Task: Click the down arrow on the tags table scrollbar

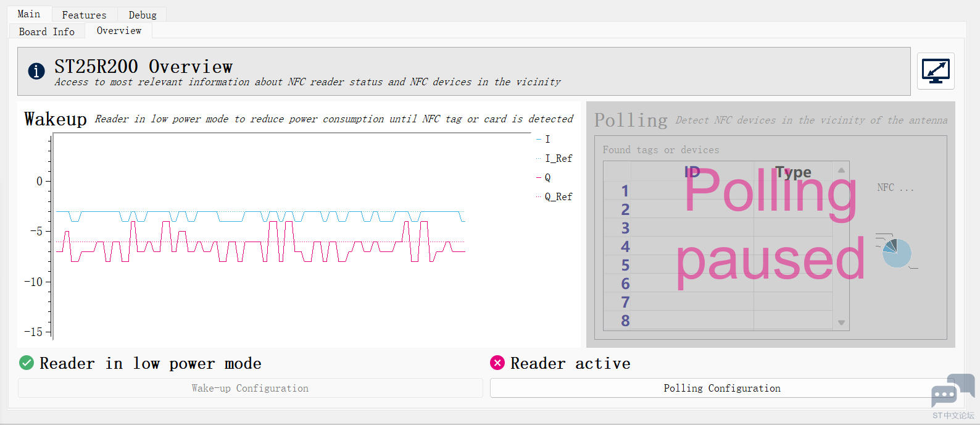Action: coord(841,322)
